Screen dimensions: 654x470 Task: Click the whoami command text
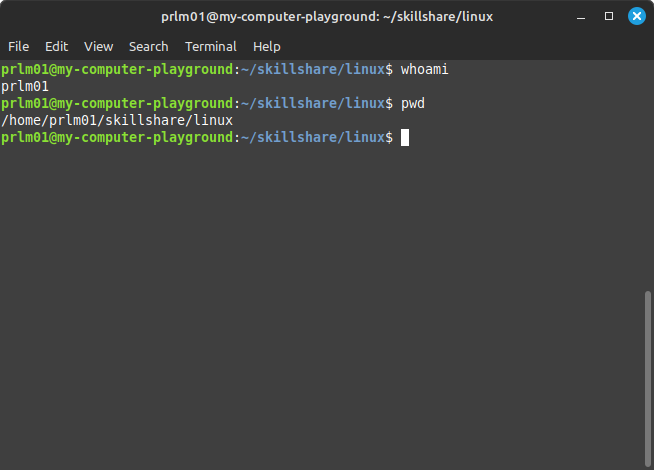(424, 69)
